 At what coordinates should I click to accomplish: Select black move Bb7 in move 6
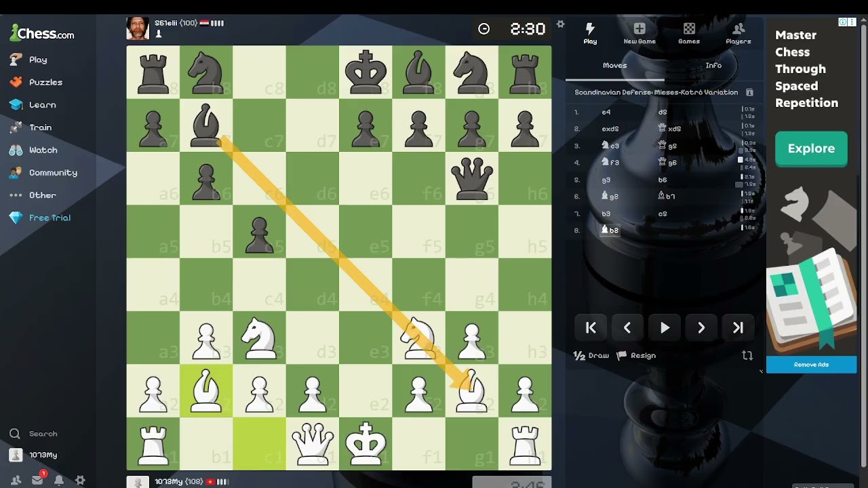[x=667, y=197]
